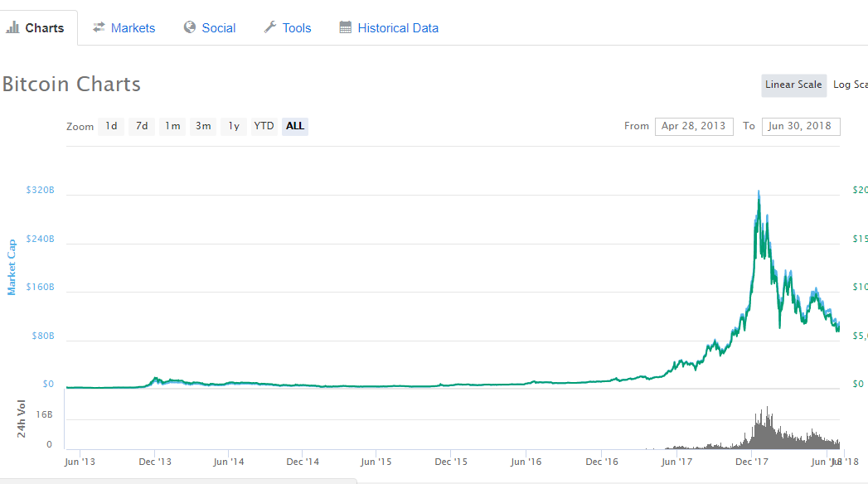Edit the From date Apr 28, 2013

pos(694,126)
